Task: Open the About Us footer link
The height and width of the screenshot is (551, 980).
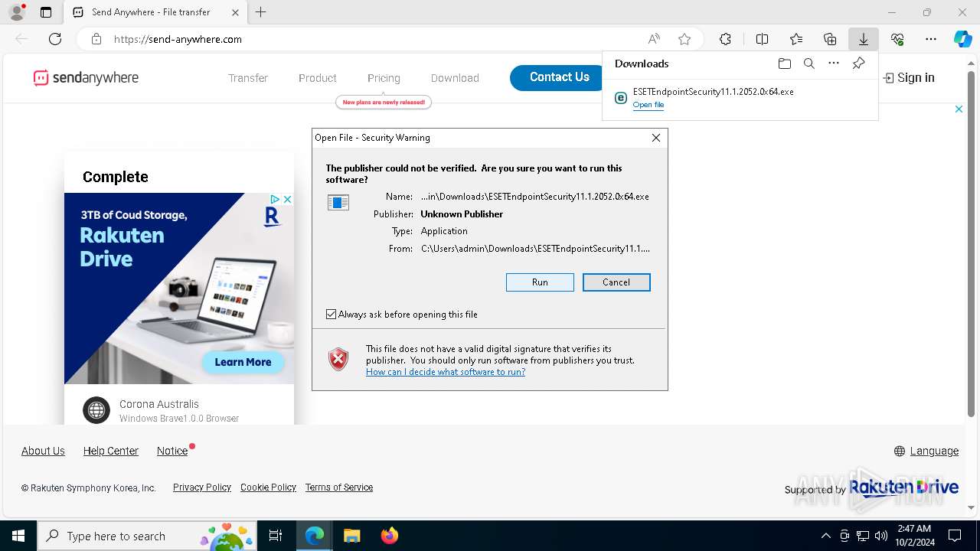Action: click(43, 451)
